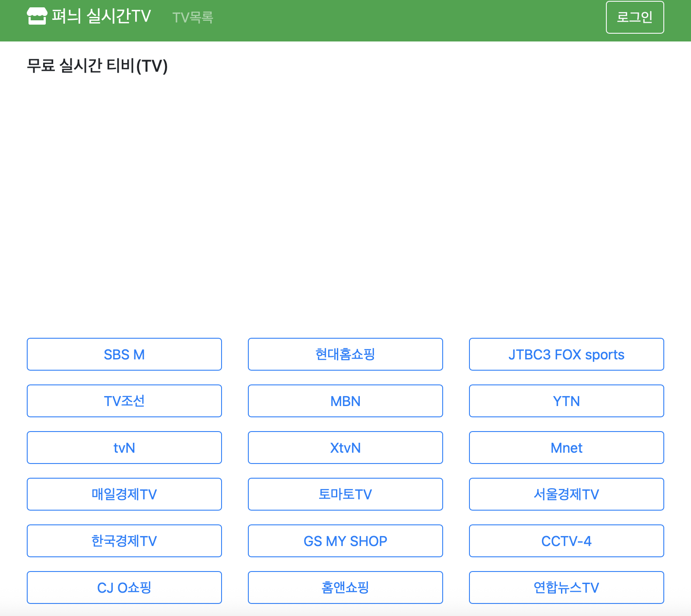Select the 한국경제TV channel

[124, 541]
